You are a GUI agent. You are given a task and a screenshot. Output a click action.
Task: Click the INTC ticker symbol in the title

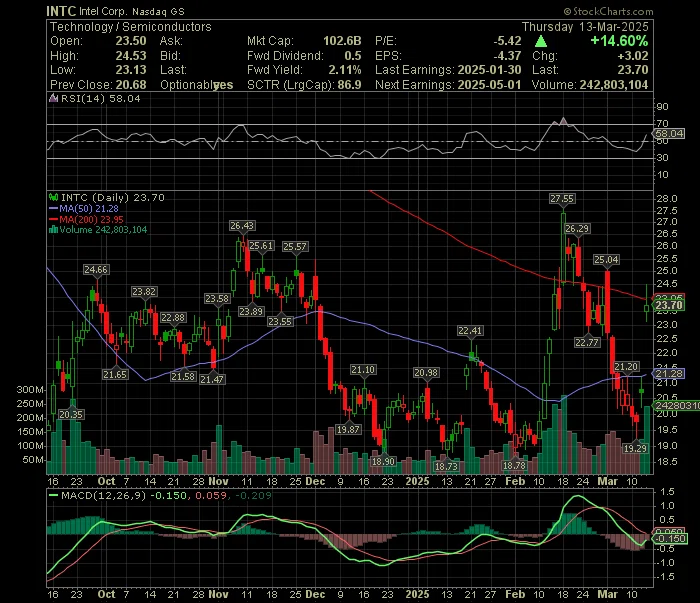(x=61, y=11)
